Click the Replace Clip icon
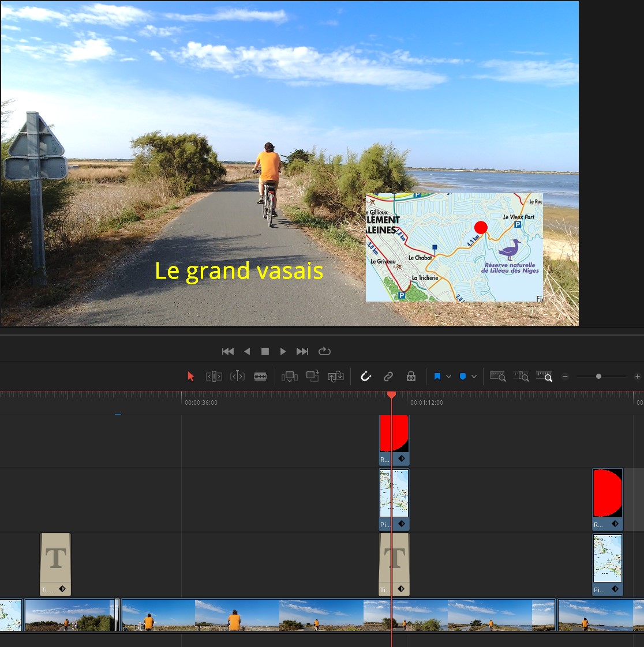 (x=336, y=377)
